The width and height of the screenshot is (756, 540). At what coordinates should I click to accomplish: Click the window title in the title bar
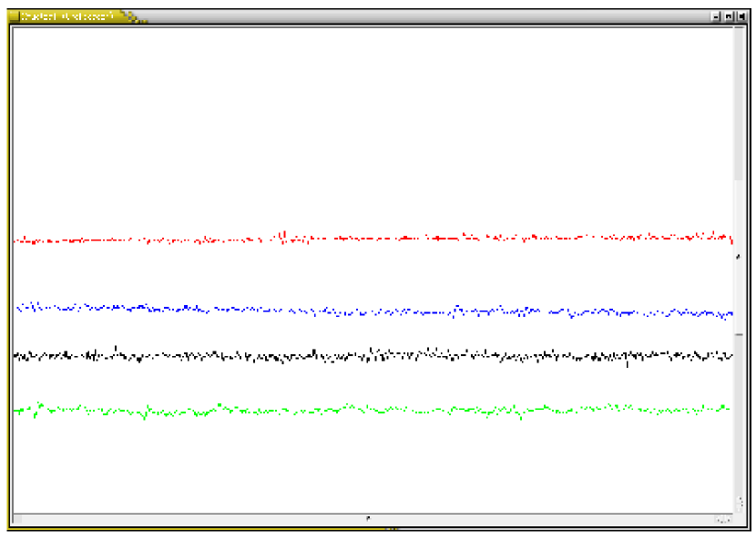click(66, 16)
